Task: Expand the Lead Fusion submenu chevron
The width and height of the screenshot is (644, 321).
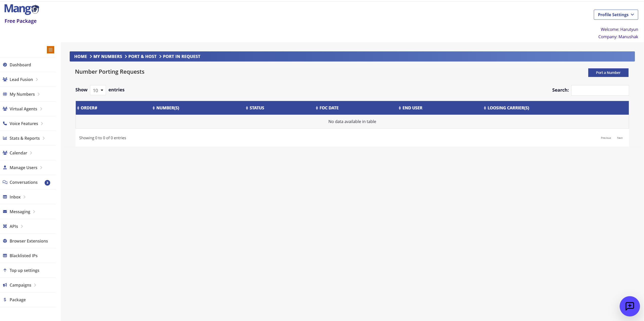Action: (x=37, y=79)
